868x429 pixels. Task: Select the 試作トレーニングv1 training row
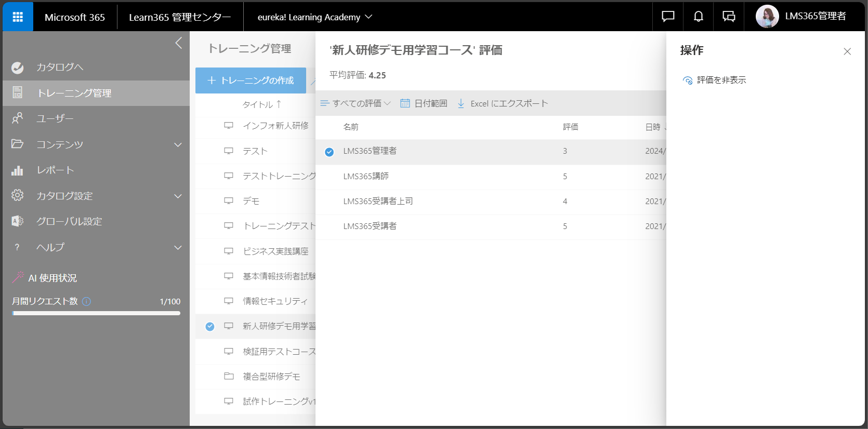coord(255,401)
